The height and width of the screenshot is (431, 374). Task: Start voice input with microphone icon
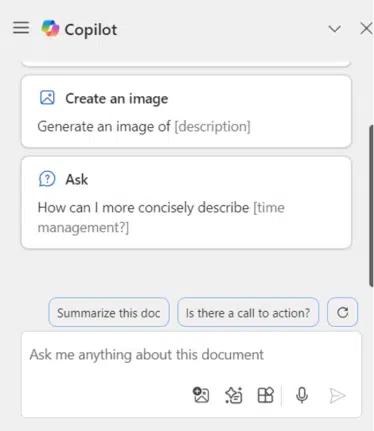click(x=302, y=395)
